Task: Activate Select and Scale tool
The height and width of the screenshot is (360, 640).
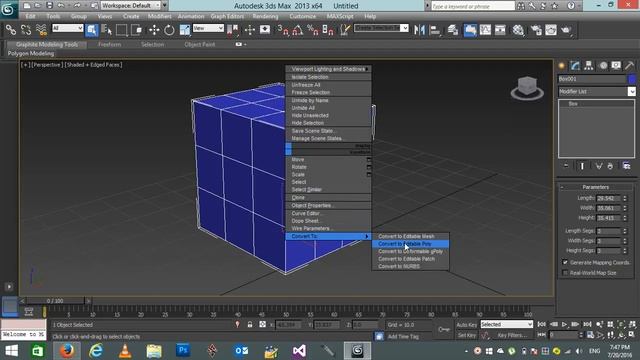Action: click(184, 30)
